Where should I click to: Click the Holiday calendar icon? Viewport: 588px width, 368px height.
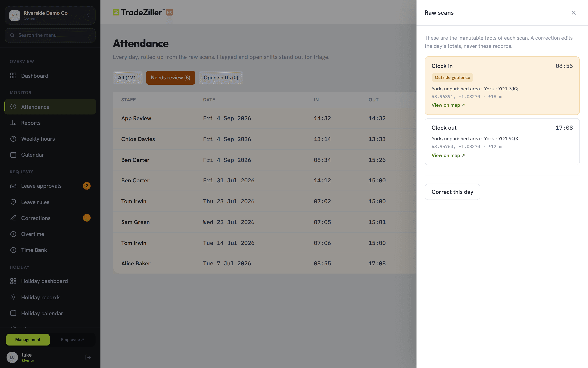click(x=13, y=313)
